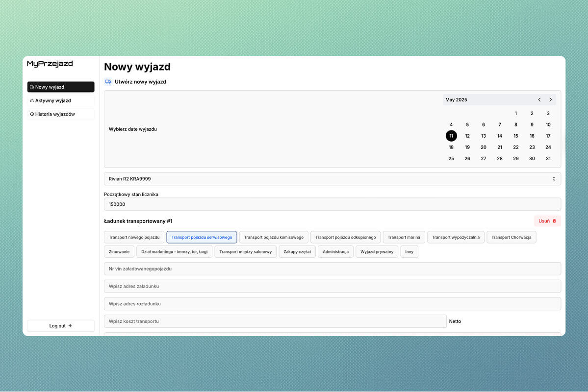
Task: Select May 3 in the calendar
Action: click(x=548, y=113)
